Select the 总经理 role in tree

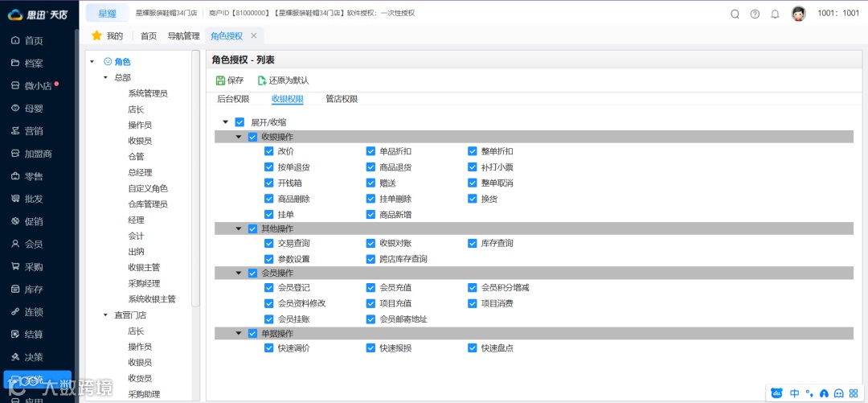[x=140, y=172]
